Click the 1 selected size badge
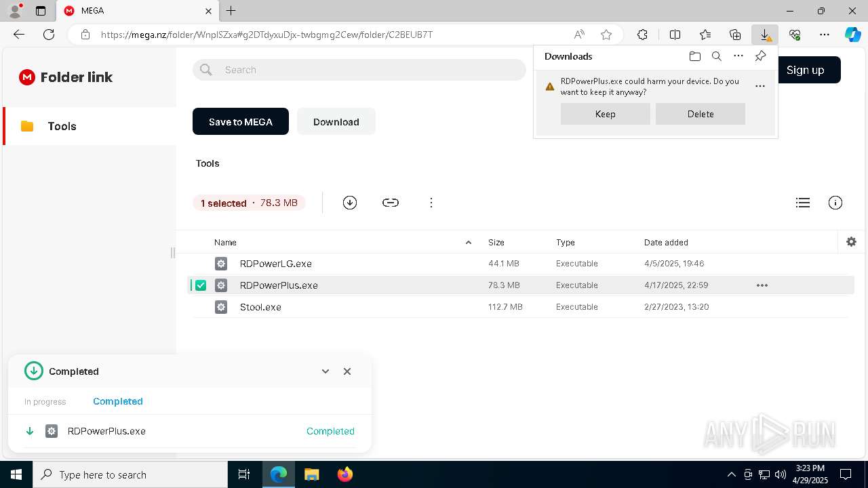This screenshot has height=488, width=868. click(x=249, y=203)
